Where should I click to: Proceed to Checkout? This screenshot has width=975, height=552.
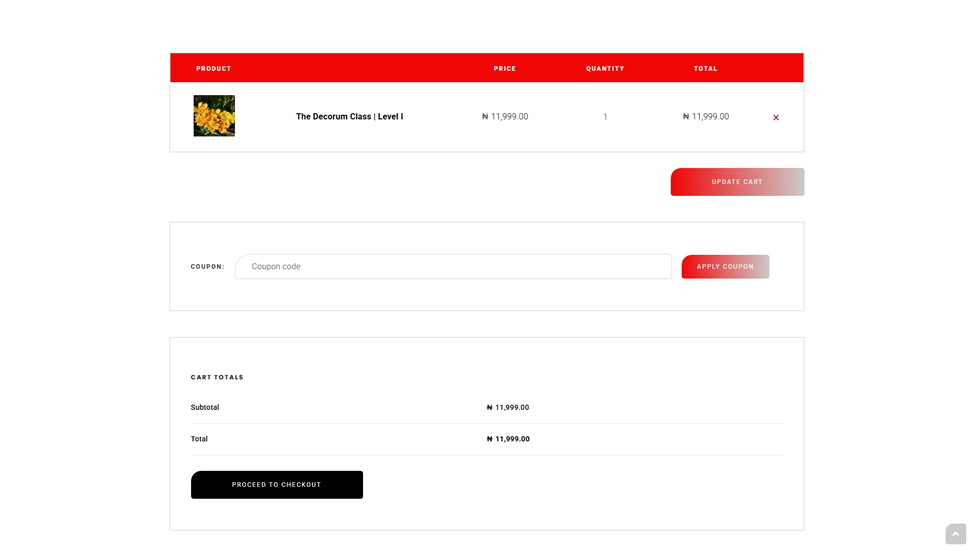(277, 485)
